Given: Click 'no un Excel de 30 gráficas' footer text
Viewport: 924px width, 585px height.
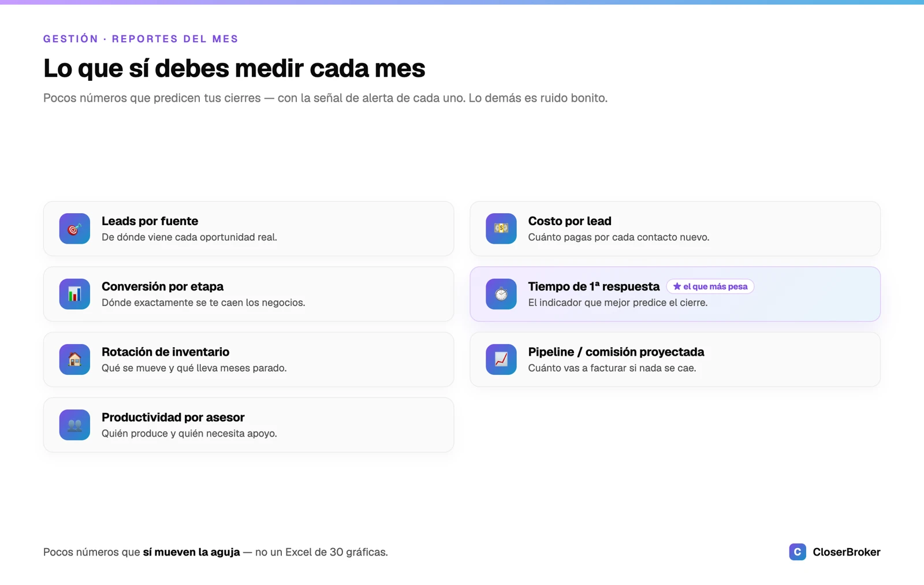Looking at the screenshot, I should click(x=321, y=552).
